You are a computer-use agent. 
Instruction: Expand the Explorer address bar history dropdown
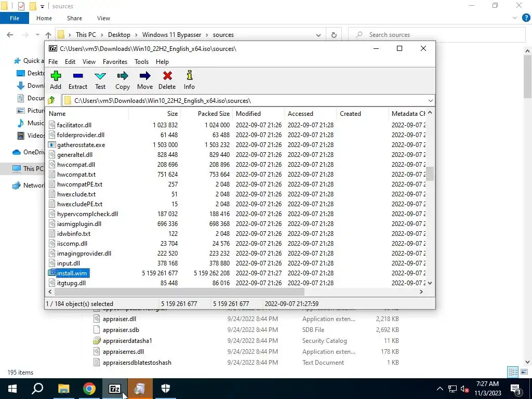tap(318, 35)
